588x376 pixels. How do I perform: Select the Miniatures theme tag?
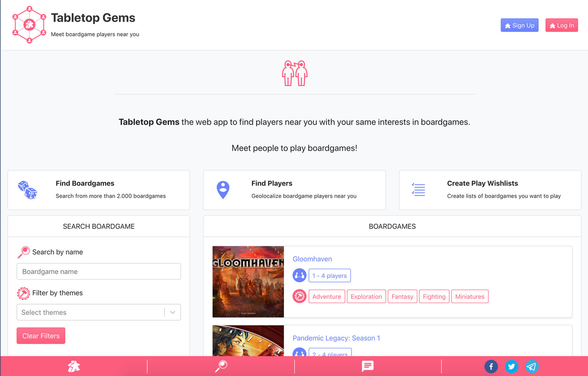pos(470,297)
